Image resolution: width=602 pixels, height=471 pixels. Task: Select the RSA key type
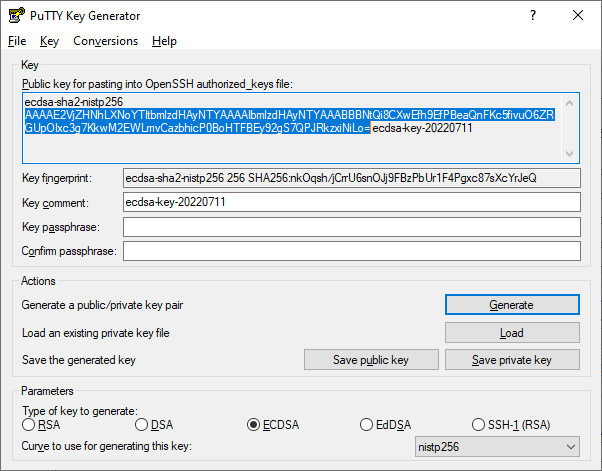29,425
